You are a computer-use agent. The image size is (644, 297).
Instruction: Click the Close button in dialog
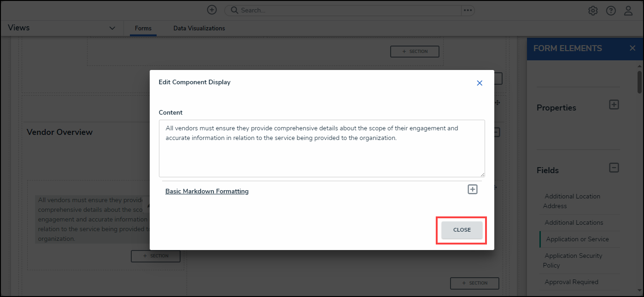[x=462, y=230]
